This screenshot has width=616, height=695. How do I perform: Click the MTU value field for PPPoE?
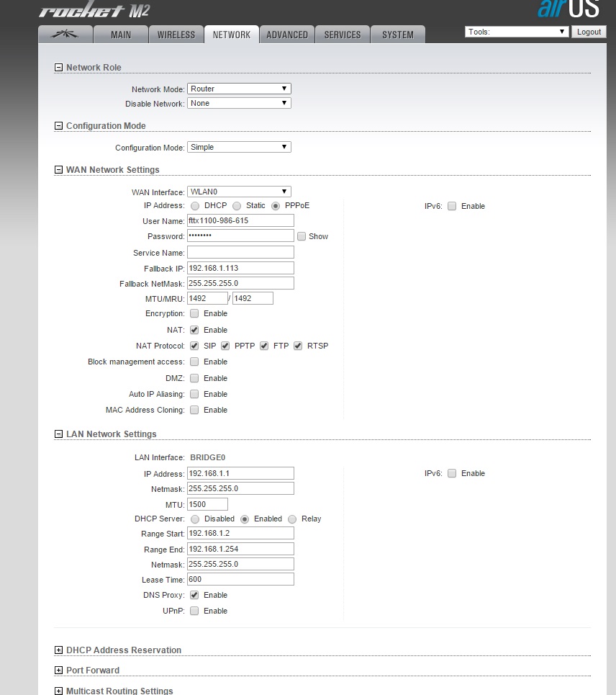[x=207, y=298]
